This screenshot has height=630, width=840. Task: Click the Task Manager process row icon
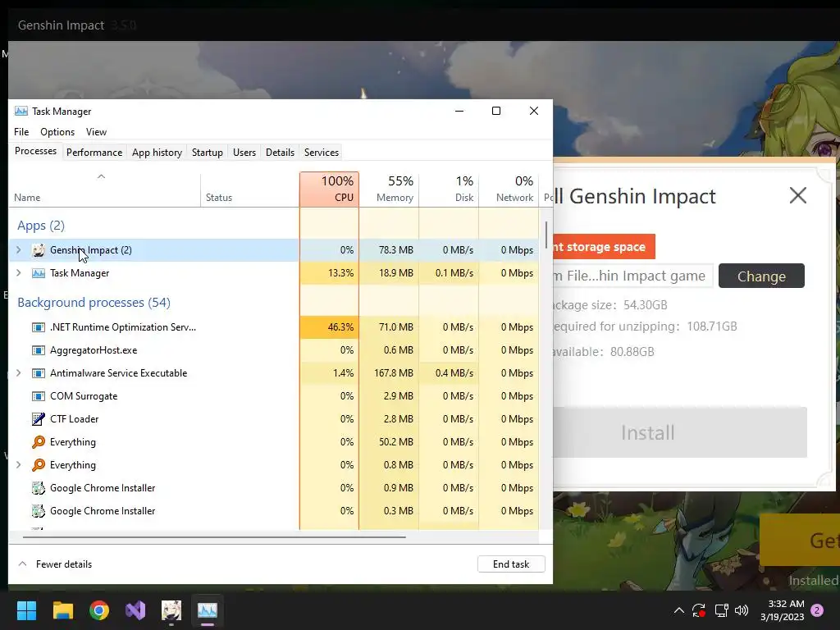[38, 273]
